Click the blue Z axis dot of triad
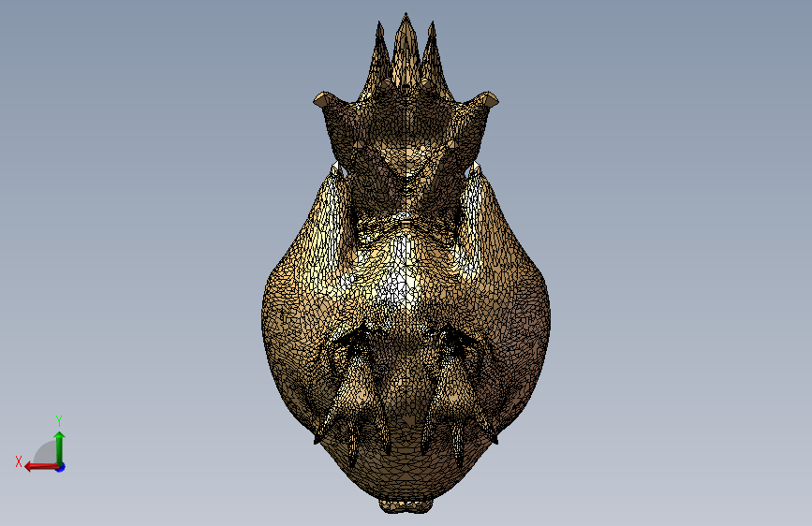The image size is (812, 526). [x=61, y=468]
